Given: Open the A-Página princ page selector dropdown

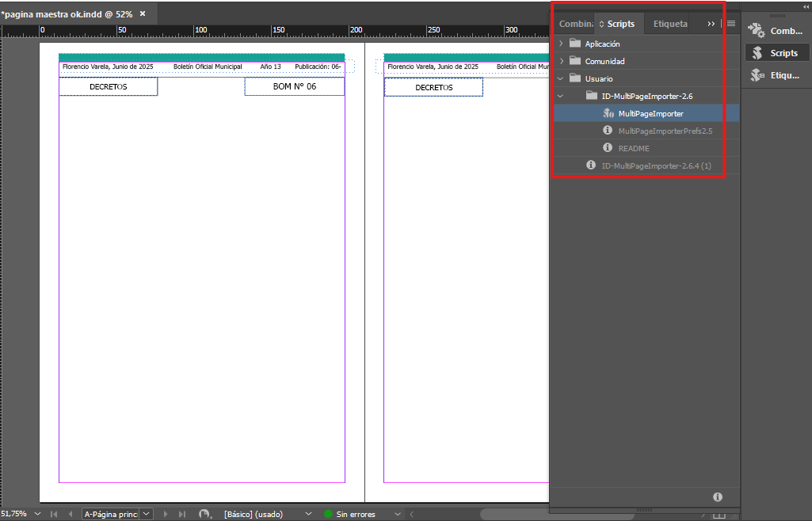Looking at the screenshot, I should click(x=146, y=514).
